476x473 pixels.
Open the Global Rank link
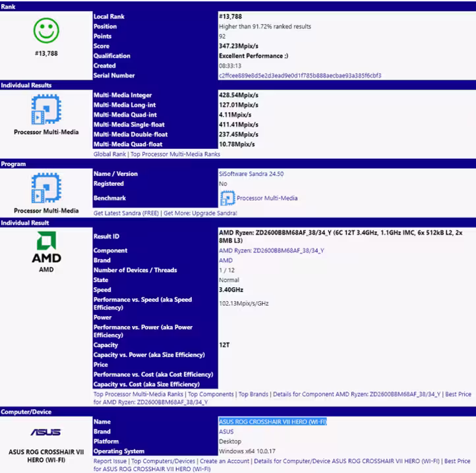(109, 154)
